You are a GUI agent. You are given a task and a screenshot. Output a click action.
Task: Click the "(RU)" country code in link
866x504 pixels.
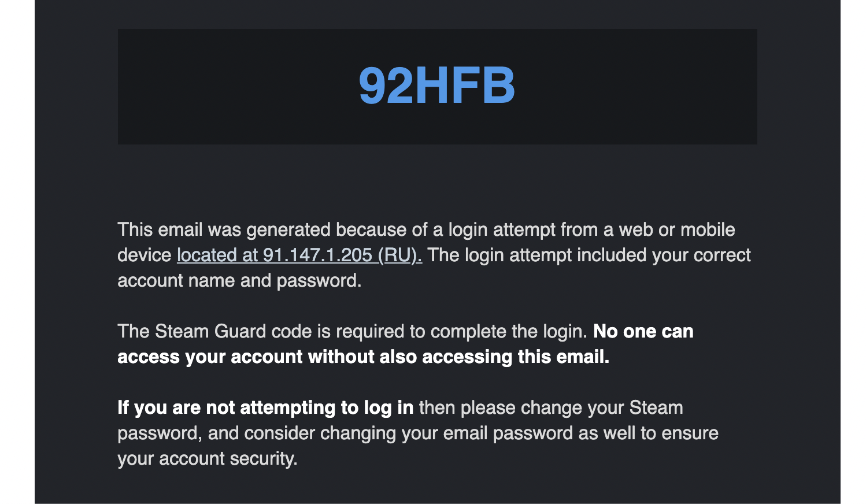coord(399,255)
